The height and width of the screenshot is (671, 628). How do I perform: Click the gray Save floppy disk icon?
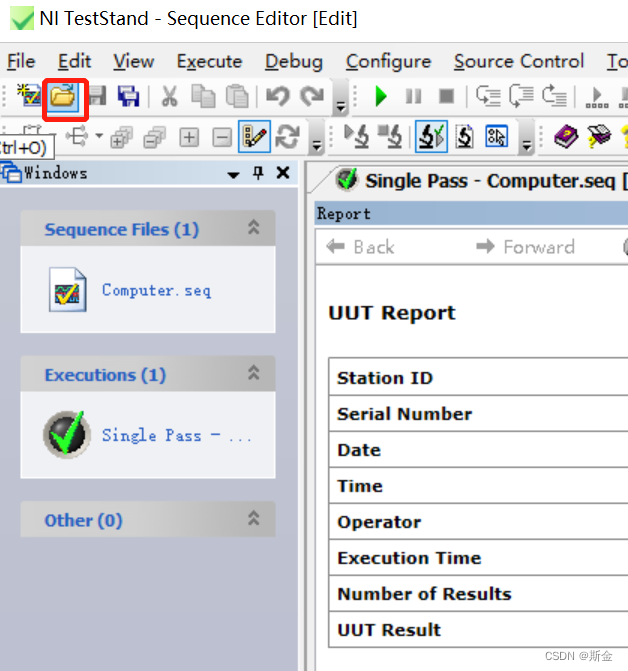coord(97,96)
